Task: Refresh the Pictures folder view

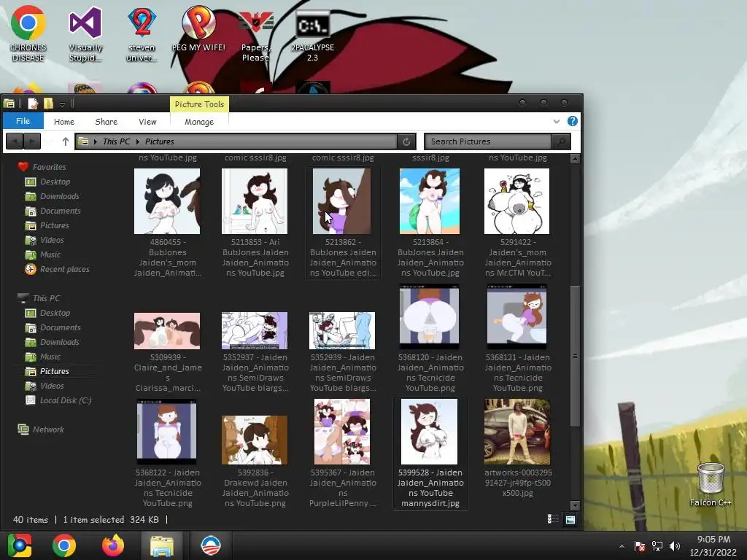Action: pyautogui.click(x=406, y=141)
